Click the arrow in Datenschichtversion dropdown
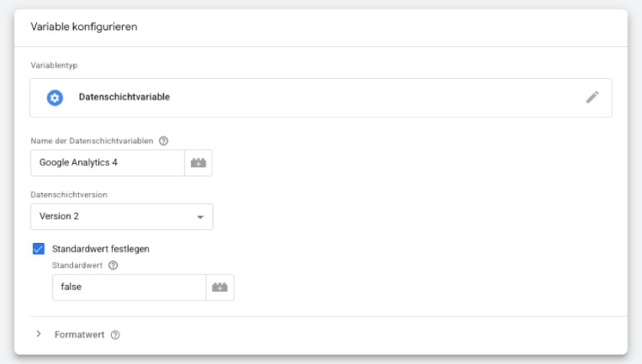642x364 pixels. [200, 217]
